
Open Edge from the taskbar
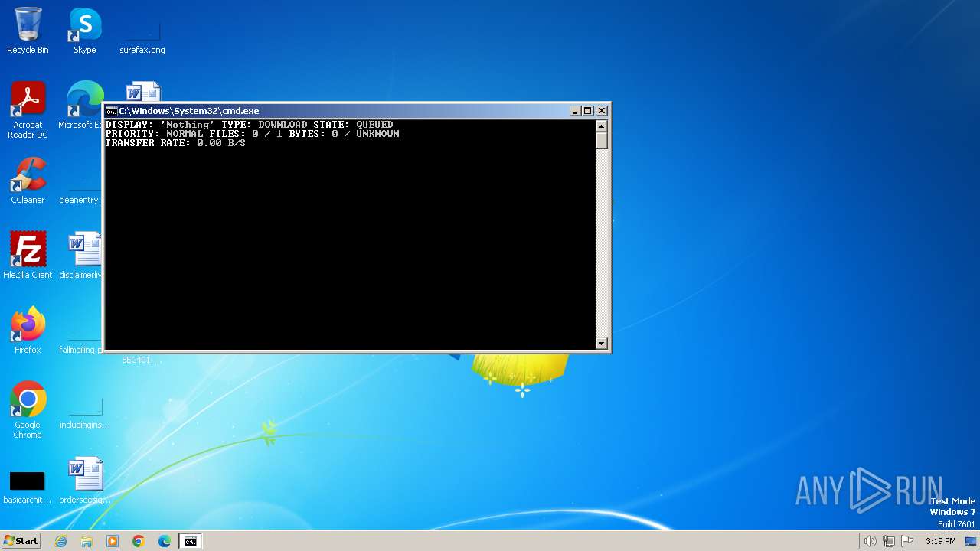click(165, 541)
